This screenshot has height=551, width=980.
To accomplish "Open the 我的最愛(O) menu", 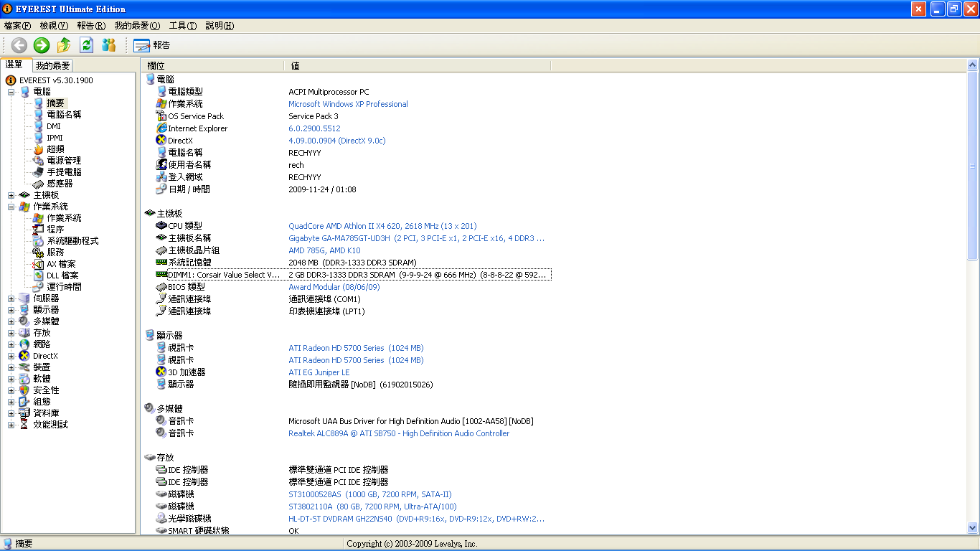I will point(138,26).
